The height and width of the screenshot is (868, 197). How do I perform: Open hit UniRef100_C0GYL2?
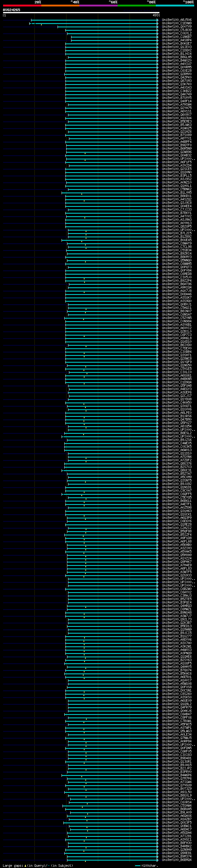point(176,33)
